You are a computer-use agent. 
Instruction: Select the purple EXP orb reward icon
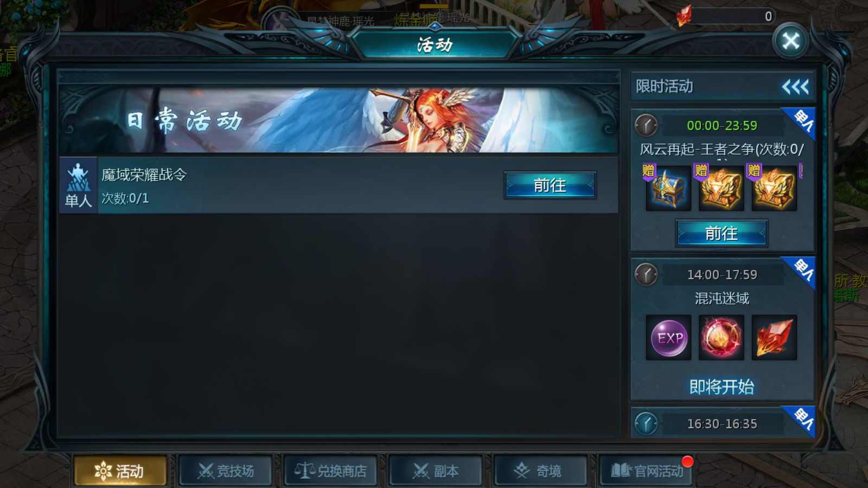coord(668,338)
